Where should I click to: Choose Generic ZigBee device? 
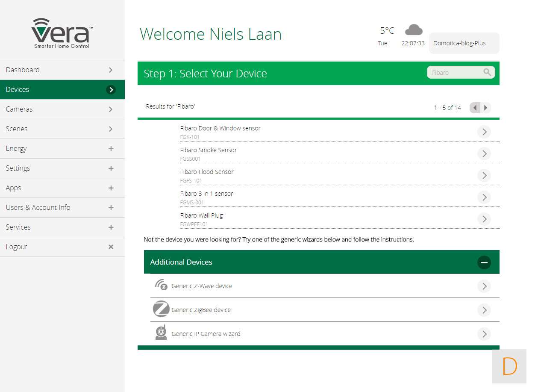[x=325, y=310]
